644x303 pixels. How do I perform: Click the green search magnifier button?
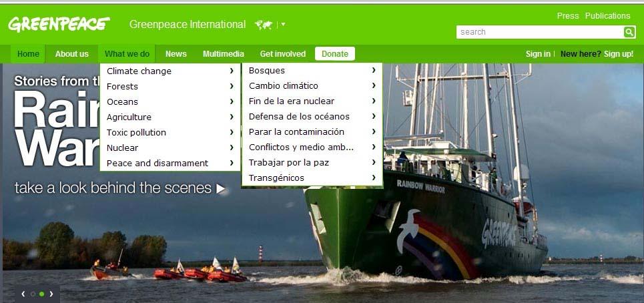(629, 32)
